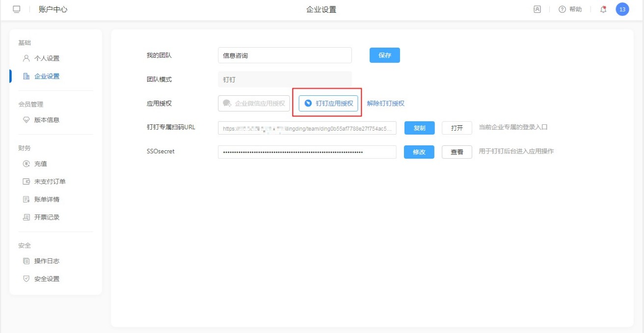Open 操作日志 under 安全
The image size is (644, 333).
(x=46, y=261)
